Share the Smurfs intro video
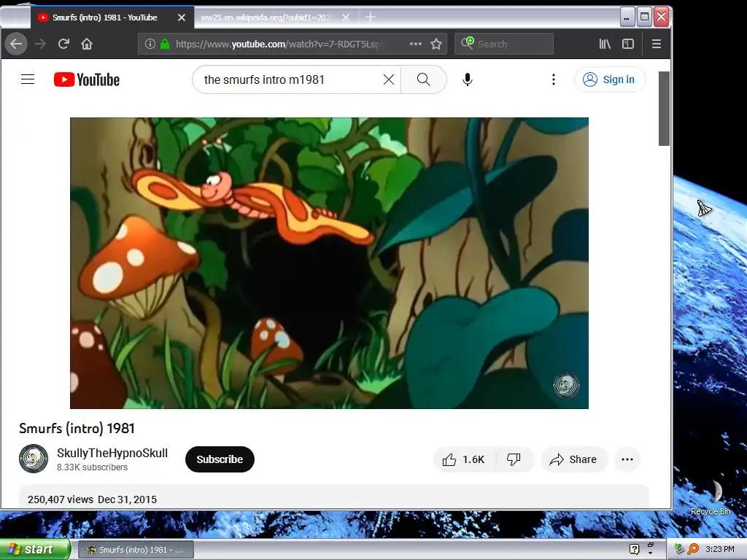This screenshot has width=747, height=560. coord(573,459)
